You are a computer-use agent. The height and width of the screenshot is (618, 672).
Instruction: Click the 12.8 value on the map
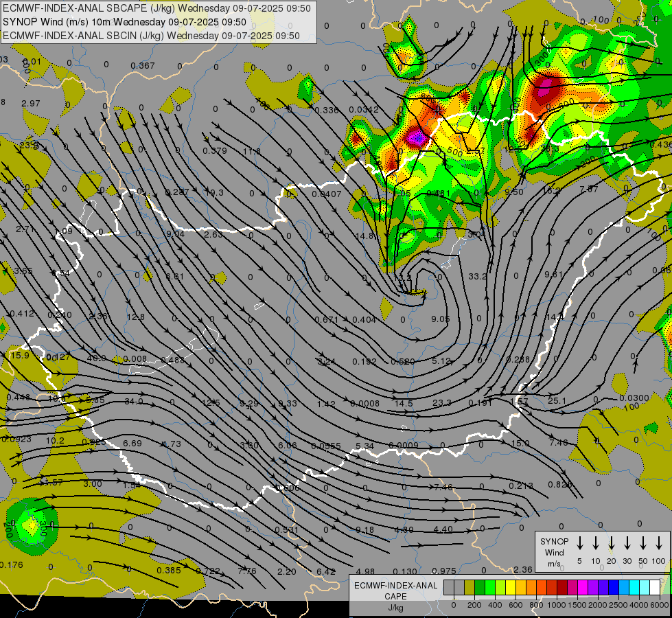coord(136,317)
